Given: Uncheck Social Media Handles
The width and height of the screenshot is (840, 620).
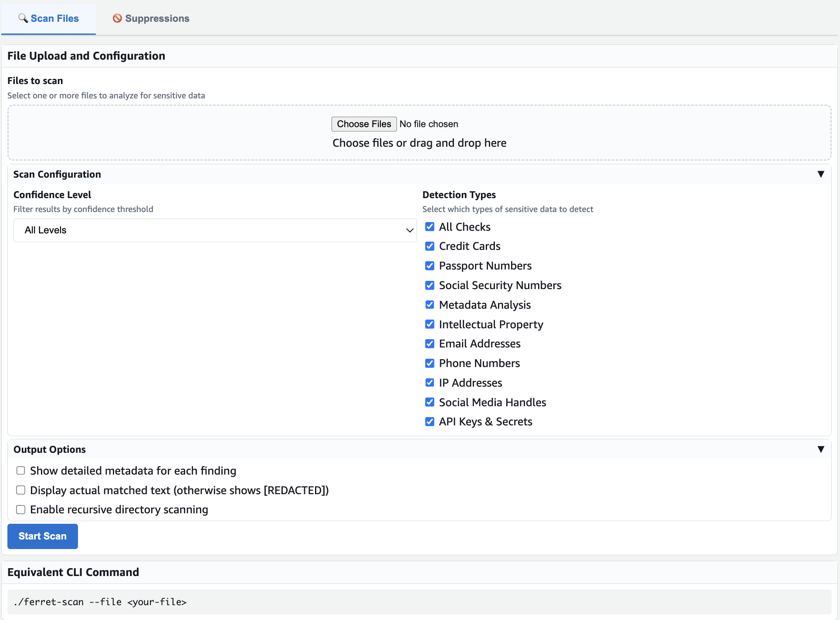Looking at the screenshot, I should click(x=430, y=402).
